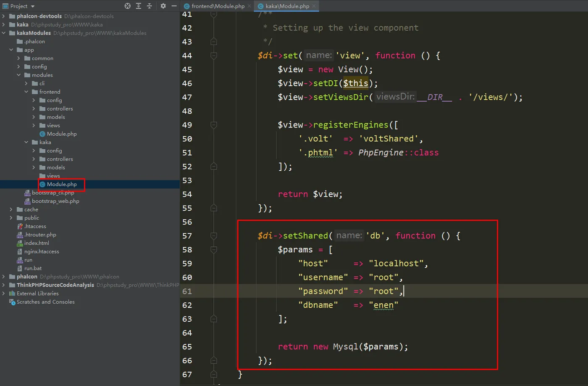Click the Collapse All icon in Project panel
The height and width of the screenshot is (386, 588).
150,6
